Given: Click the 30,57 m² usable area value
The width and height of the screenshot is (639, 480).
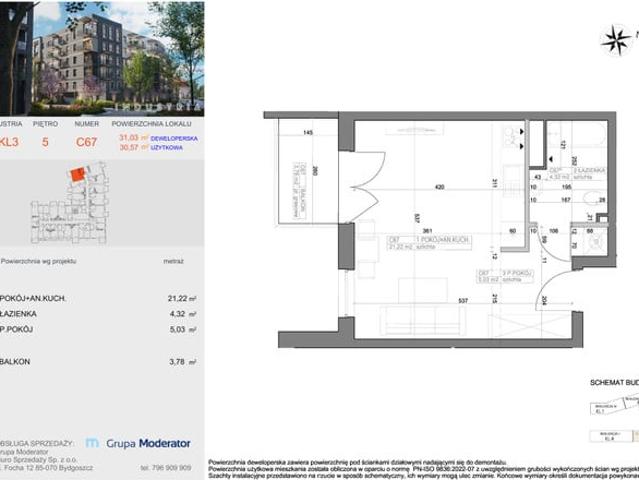Looking at the screenshot, I should point(133,148).
